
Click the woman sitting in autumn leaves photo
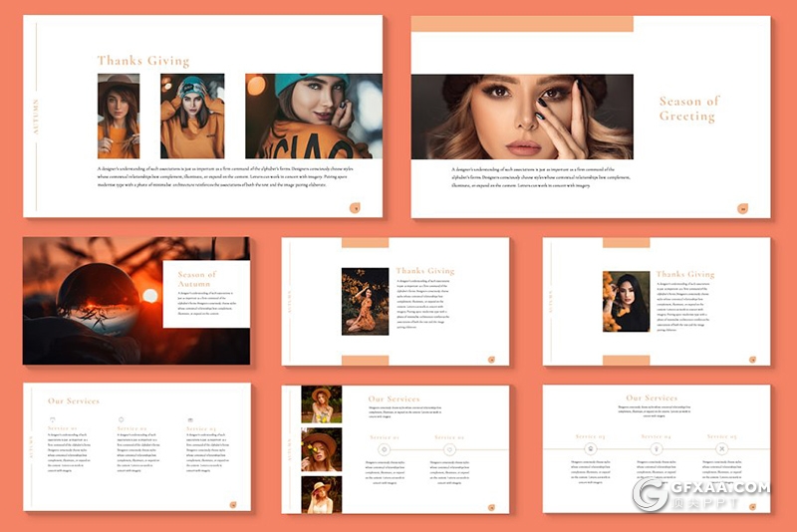[x=365, y=300]
